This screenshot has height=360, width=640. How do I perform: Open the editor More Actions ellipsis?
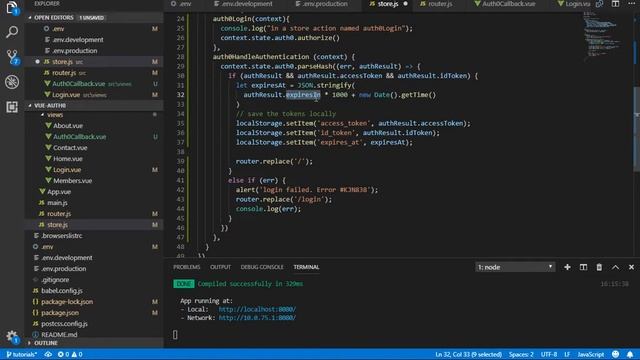tap(631, 4)
